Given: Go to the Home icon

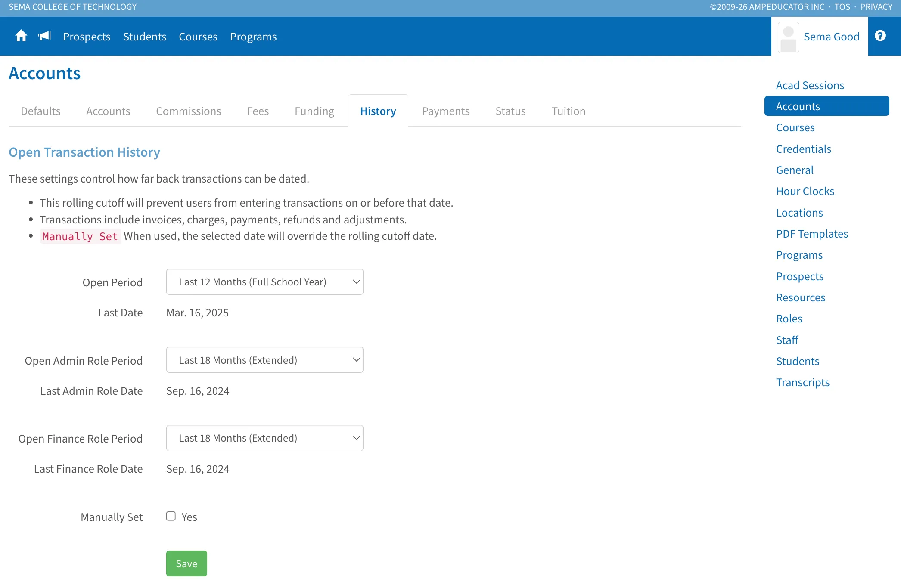Looking at the screenshot, I should point(21,36).
